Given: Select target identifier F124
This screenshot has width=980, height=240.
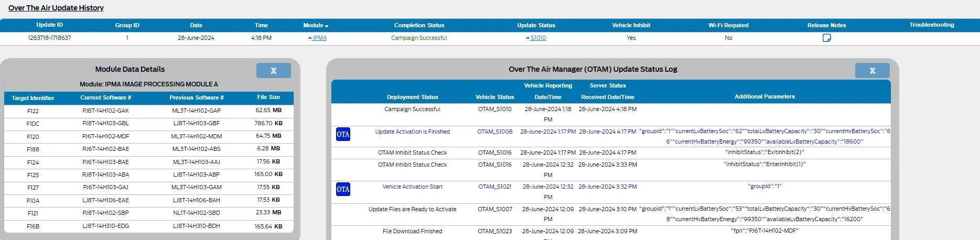Looking at the screenshot, I should 33,162.
